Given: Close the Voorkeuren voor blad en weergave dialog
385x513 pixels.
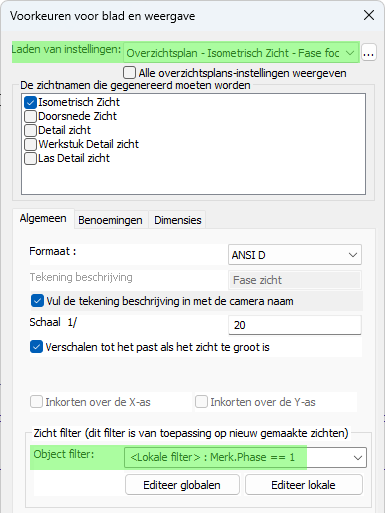Looking at the screenshot, I should (369, 15).
